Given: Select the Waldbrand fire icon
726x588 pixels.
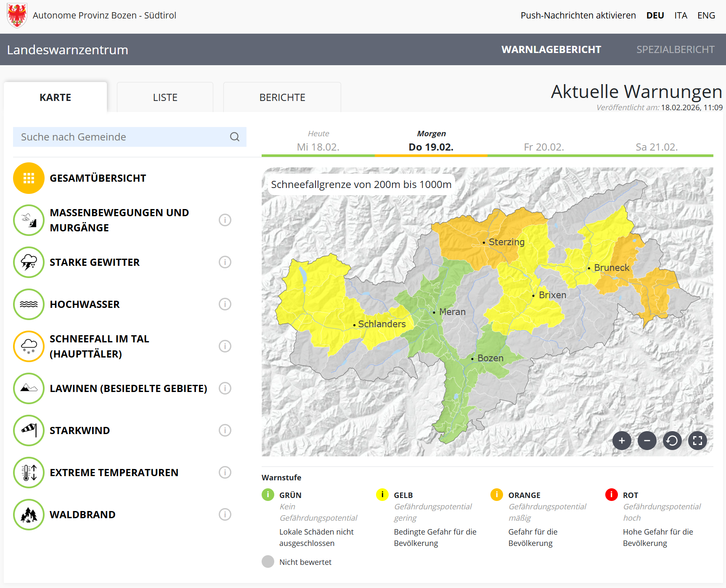Looking at the screenshot, I should point(29,515).
